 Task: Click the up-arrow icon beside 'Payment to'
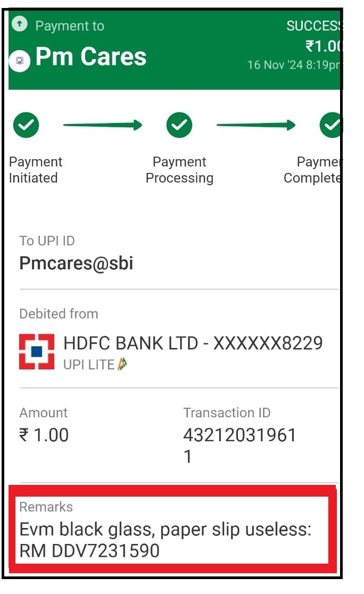pos(20,24)
